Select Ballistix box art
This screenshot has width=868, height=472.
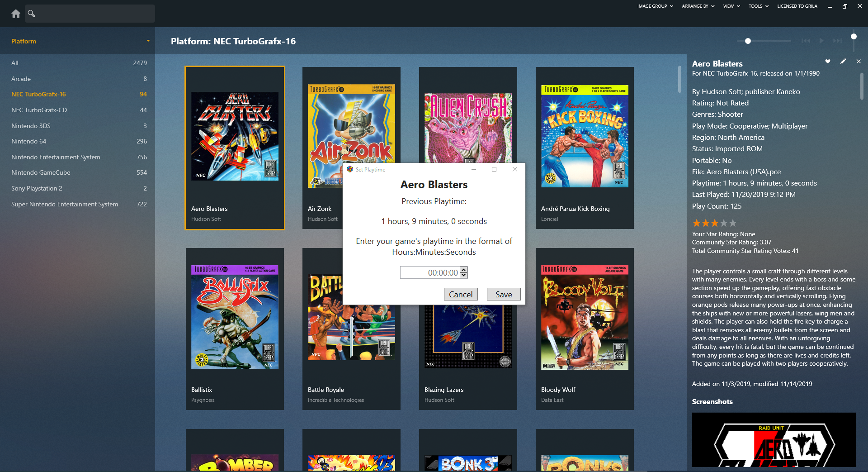tap(235, 317)
